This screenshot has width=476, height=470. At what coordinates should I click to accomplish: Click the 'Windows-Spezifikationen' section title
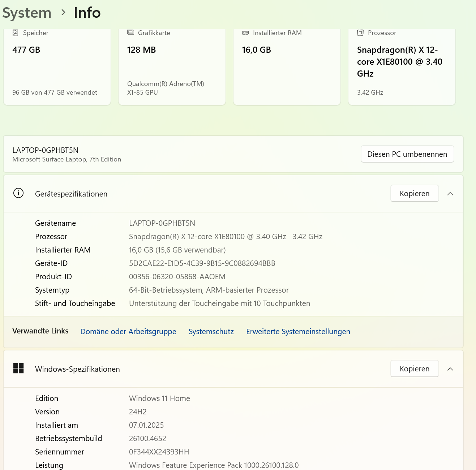[77, 369]
